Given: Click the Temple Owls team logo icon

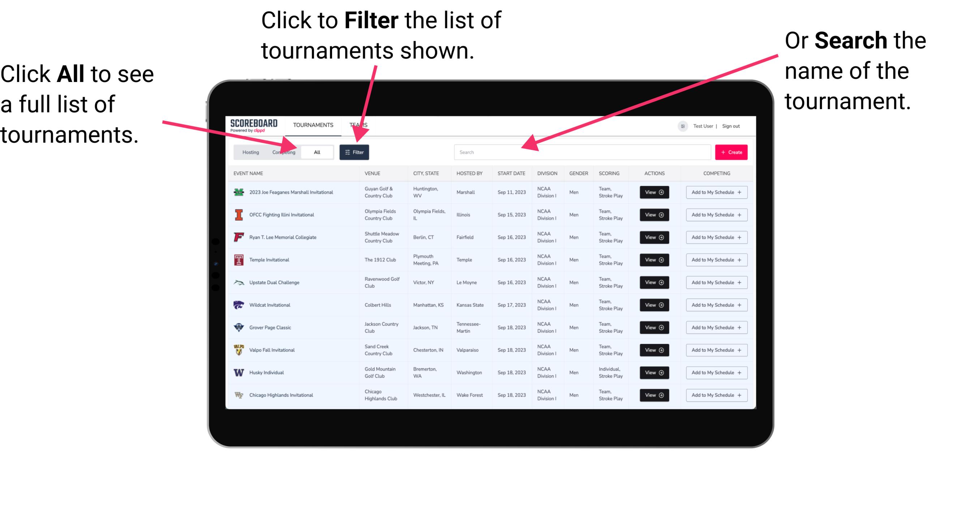Looking at the screenshot, I should 237,260.
